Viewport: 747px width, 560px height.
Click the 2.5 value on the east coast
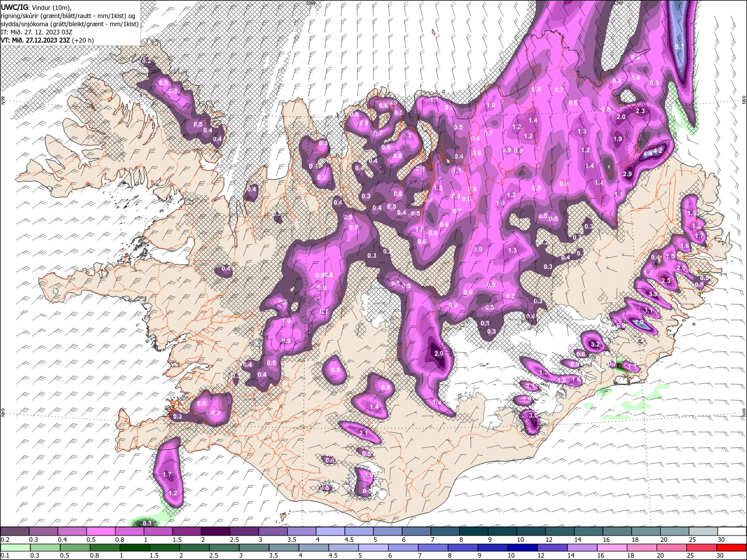(665, 281)
